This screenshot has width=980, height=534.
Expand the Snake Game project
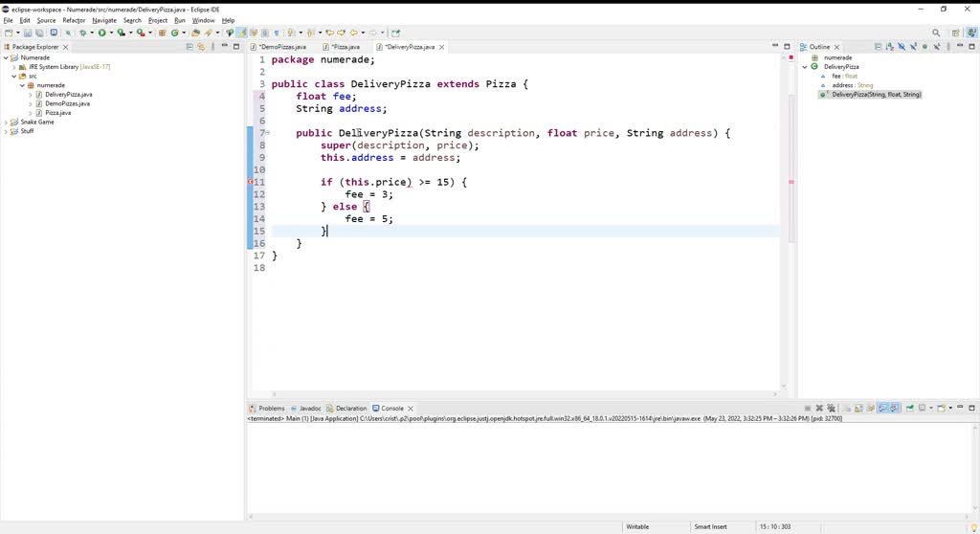pyautogui.click(x=6, y=122)
